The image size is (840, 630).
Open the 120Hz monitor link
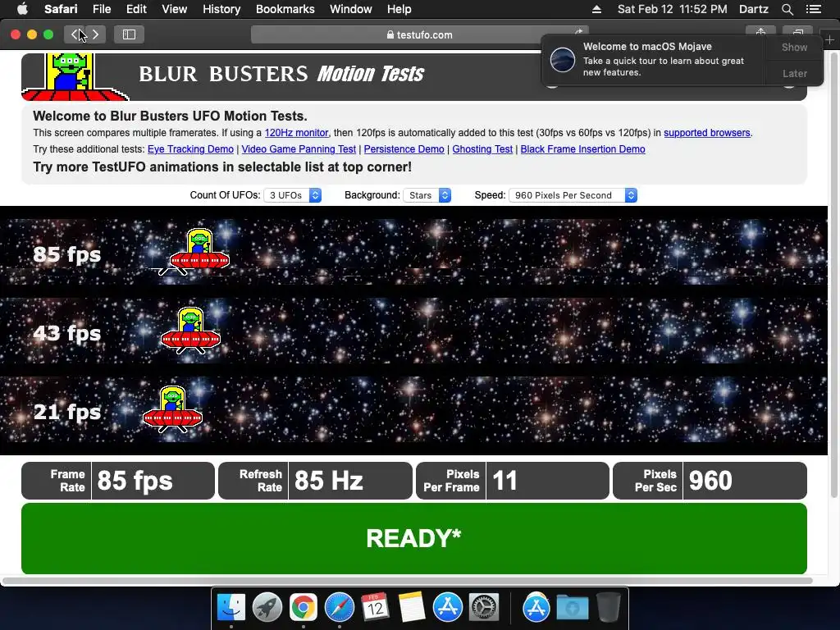(296, 133)
